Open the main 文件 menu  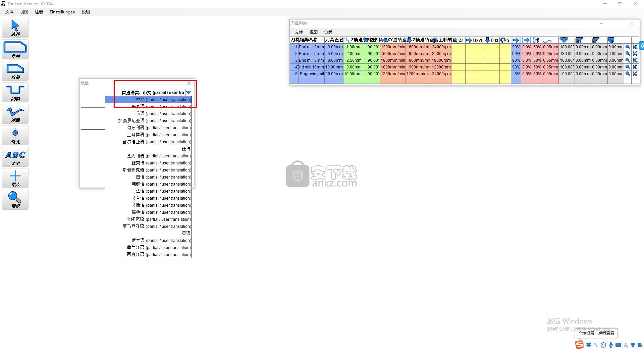coord(9,12)
